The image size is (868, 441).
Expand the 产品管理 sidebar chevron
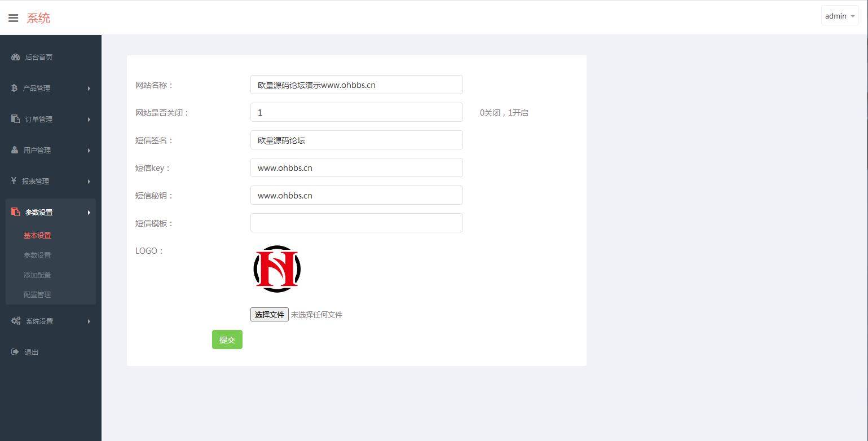click(89, 88)
